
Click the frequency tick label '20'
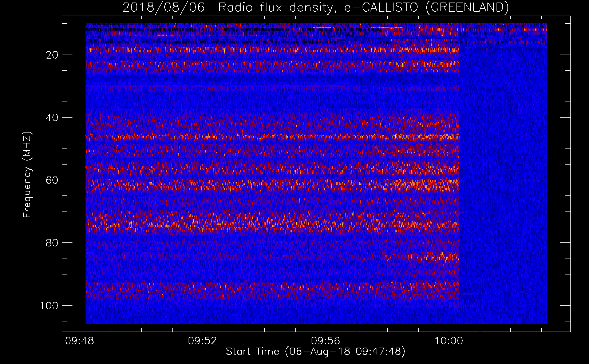[52, 55]
